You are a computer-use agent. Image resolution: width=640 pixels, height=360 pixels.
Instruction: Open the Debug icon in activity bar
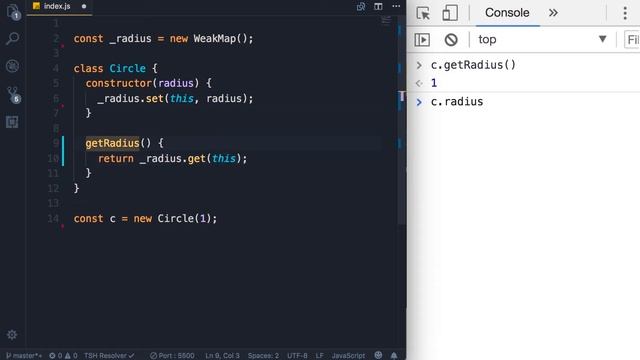point(12,66)
